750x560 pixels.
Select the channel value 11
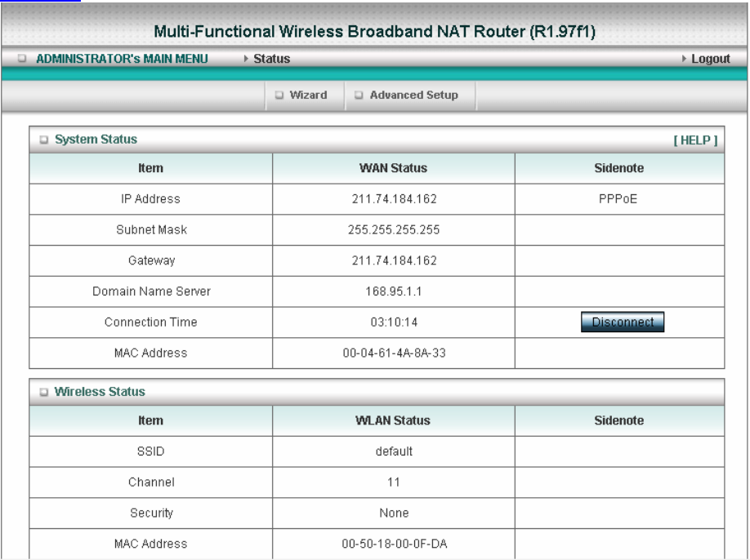tap(393, 482)
